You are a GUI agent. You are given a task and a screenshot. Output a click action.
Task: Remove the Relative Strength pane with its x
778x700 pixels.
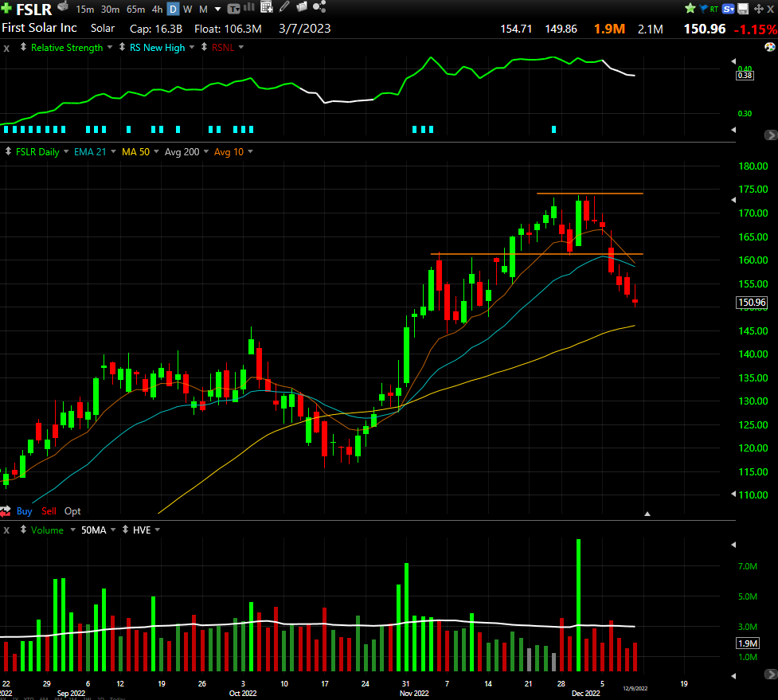[6, 48]
